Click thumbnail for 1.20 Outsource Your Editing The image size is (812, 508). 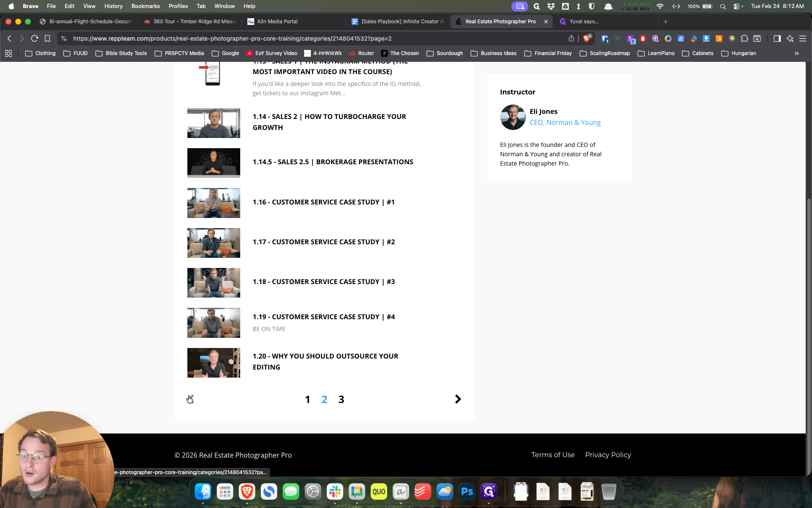tap(214, 363)
